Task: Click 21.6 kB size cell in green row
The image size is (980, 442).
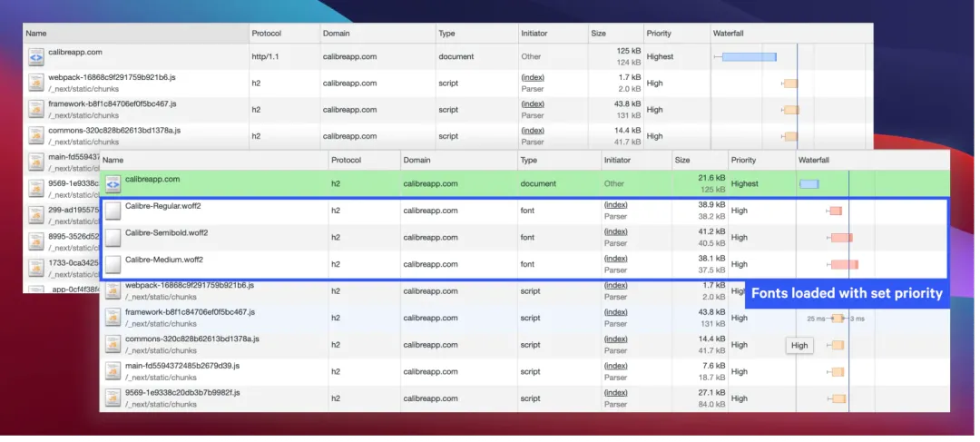Action: [x=711, y=178]
